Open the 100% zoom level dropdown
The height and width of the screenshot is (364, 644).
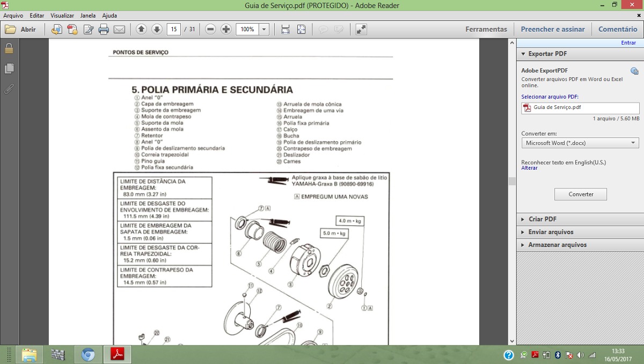(264, 30)
